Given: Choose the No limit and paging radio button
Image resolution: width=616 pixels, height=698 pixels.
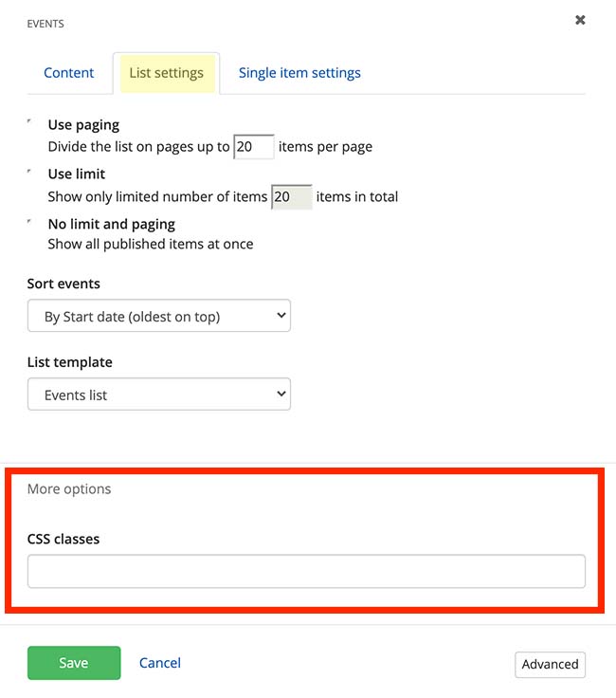Looking at the screenshot, I should pyautogui.click(x=30, y=223).
